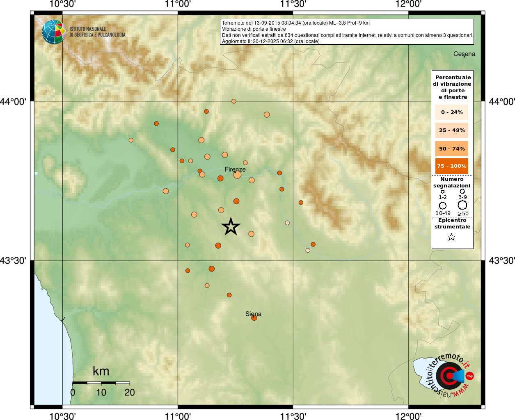Click the bottom 11°00' longitude label
The image size is (515, 420).
click(178, 416)
